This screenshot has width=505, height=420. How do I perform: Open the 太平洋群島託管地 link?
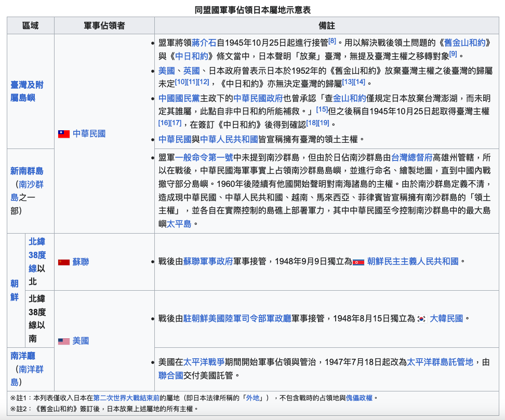[x=440, y=362]
